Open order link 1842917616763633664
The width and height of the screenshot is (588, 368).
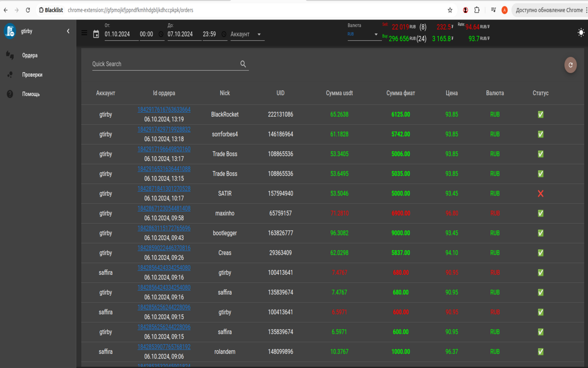tap(164, 109)
